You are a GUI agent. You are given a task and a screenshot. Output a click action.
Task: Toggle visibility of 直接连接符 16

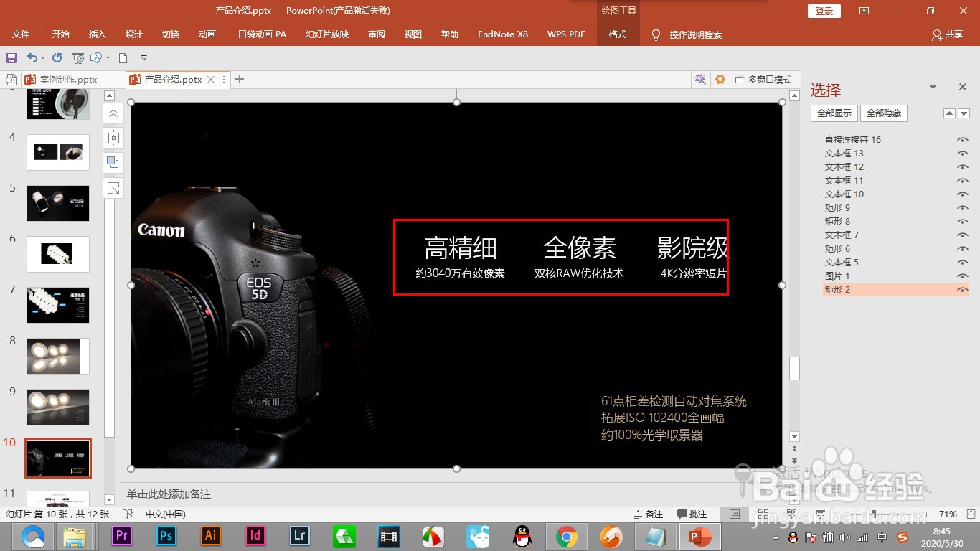(963, 140)
